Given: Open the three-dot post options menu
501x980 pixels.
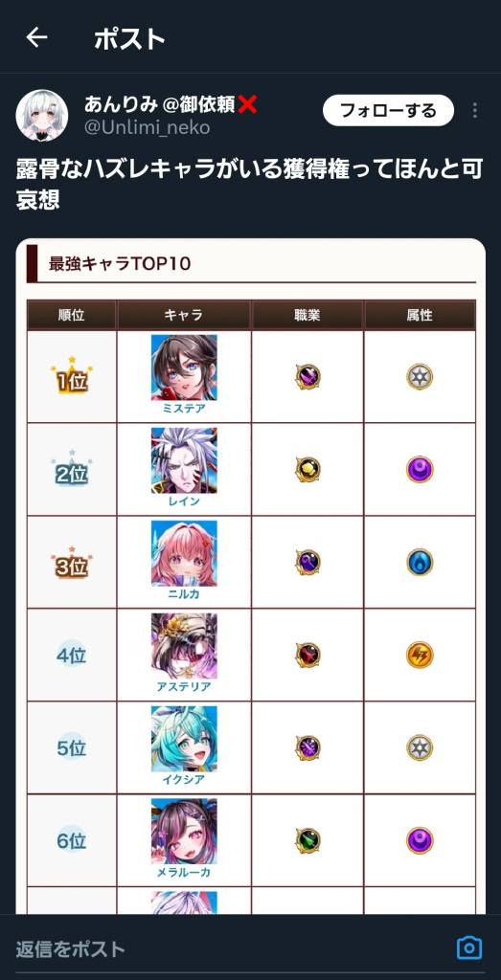Looking at the screenshot, I should point(475,111).
